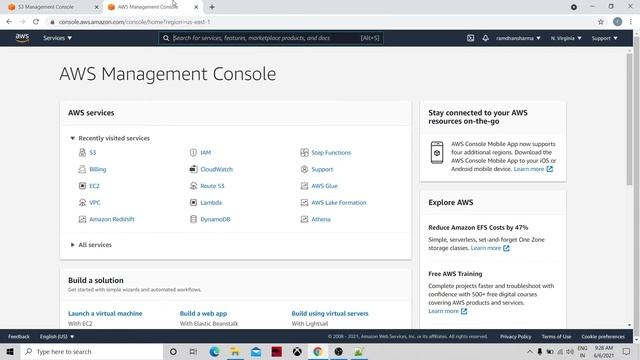Click the IAM service icon
The image size is (640, 360).
click(x=193, y=153)
